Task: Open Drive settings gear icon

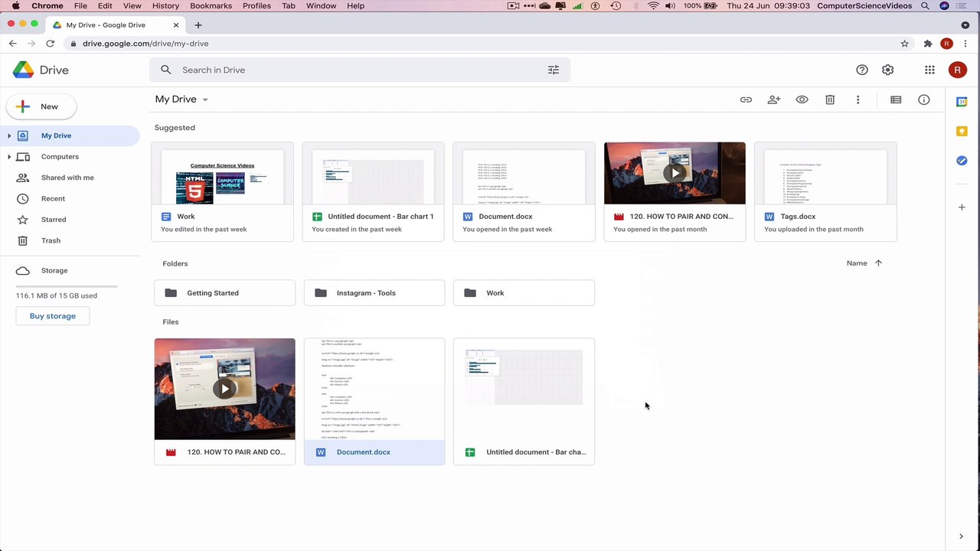Action: [887, 70]
